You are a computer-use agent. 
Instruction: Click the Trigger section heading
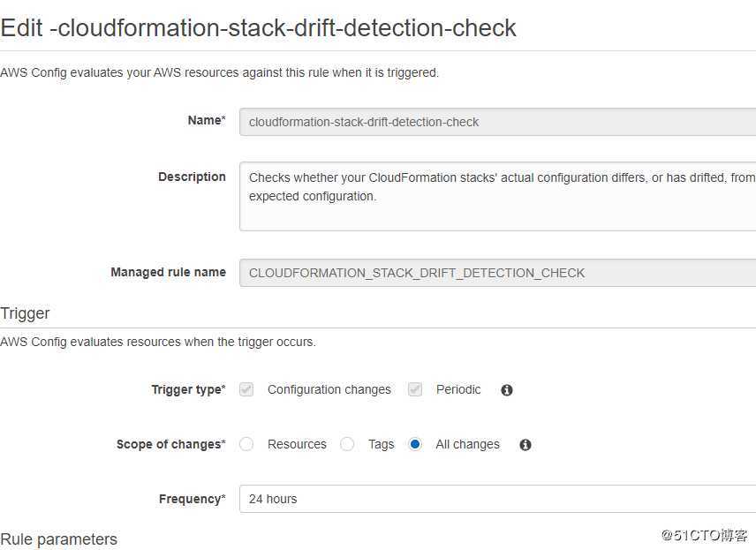pyautogui.click(x=25, y=313)
